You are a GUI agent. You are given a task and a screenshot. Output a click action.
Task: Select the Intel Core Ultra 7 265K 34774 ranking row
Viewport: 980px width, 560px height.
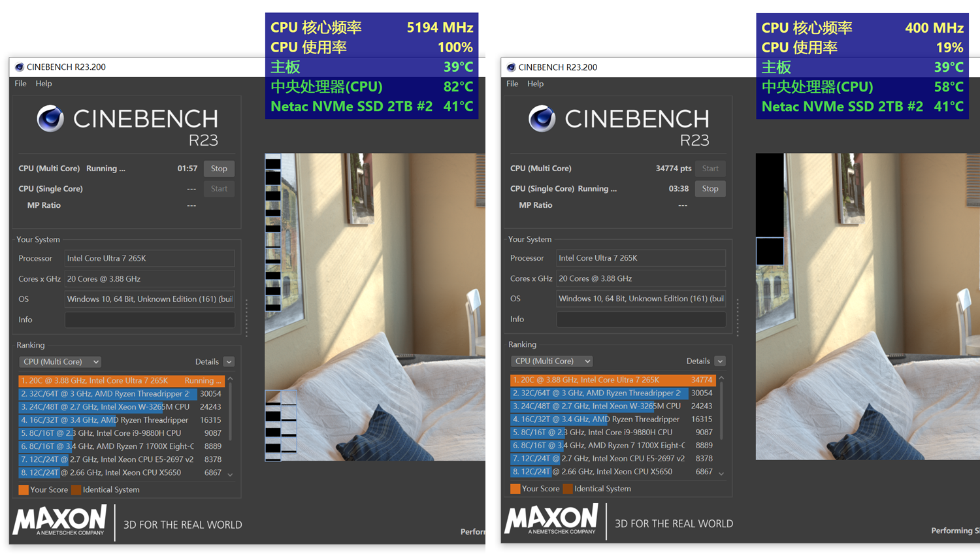pyautogui.click(x=613, y=380)
